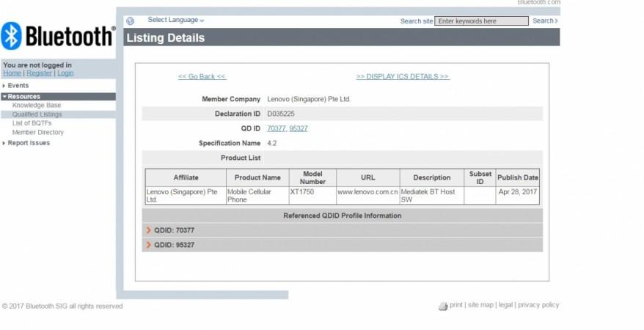The width and height of the screenshot is (644, 330).
Task: Open QD ID 95327 link
Action: click(x=299, y=128)
